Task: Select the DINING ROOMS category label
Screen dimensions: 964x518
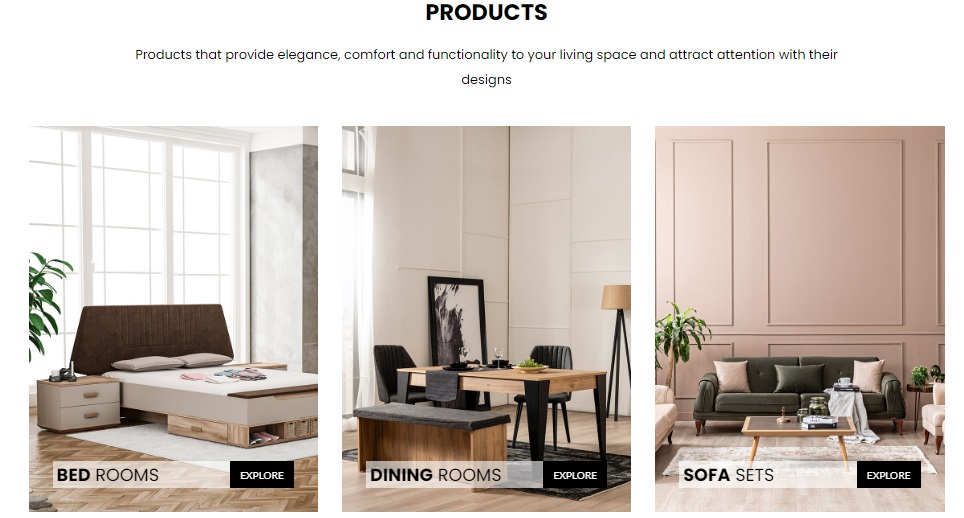Action: coord(435,475)
